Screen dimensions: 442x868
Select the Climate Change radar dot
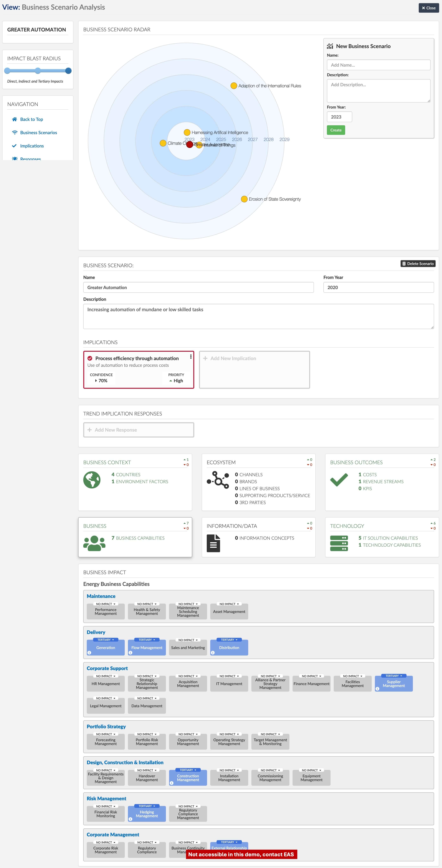tap(163, 143)
